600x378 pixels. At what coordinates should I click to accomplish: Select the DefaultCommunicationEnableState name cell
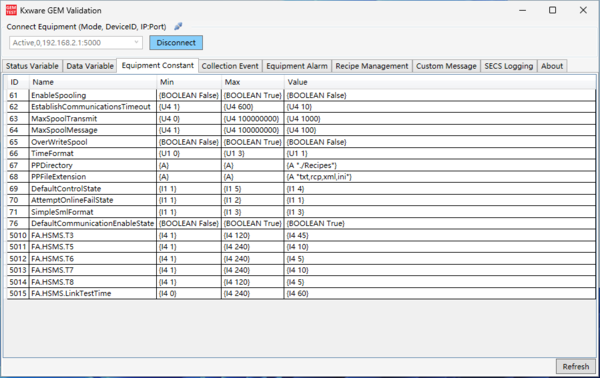click(93, 223)
